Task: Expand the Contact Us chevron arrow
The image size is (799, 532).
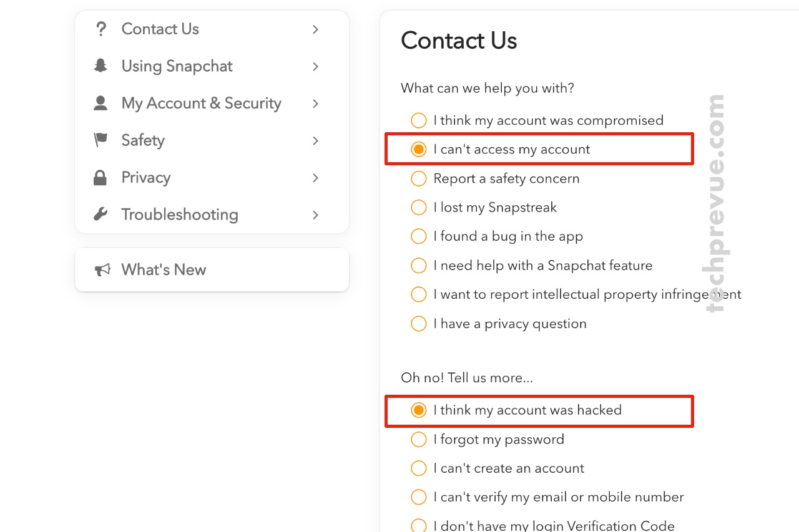Action: pyautogui.click(x=316, y=29)
